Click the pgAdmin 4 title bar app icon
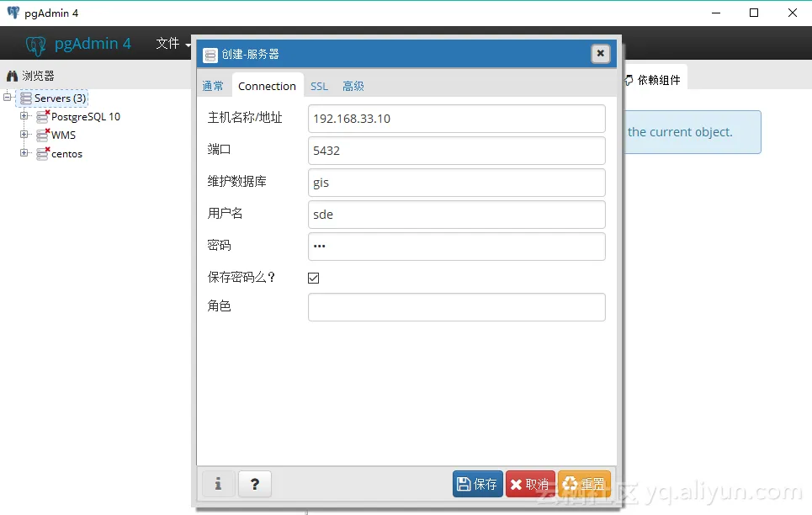The image size is (812, 515). tap(13, 13)
